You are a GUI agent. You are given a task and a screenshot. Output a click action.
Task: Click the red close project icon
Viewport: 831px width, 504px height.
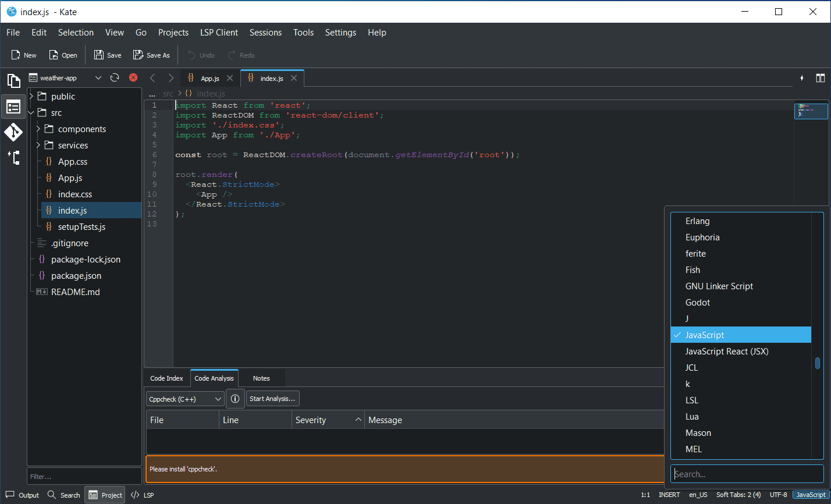click(x=133, y=77)
